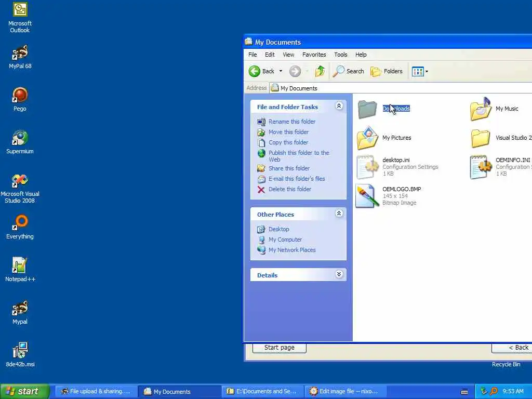532x399 pixels.
Task: Click the Start page button in the back window
Action: (x=279, y=348)
